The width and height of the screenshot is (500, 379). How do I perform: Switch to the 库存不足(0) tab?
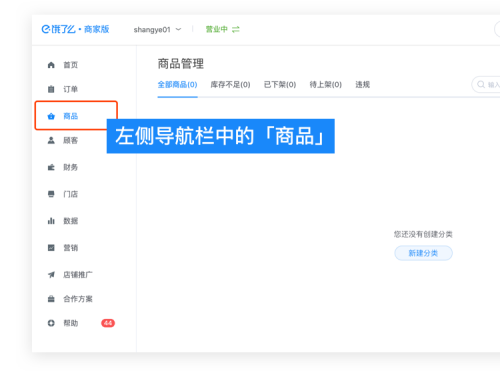(x=230, y=85)
